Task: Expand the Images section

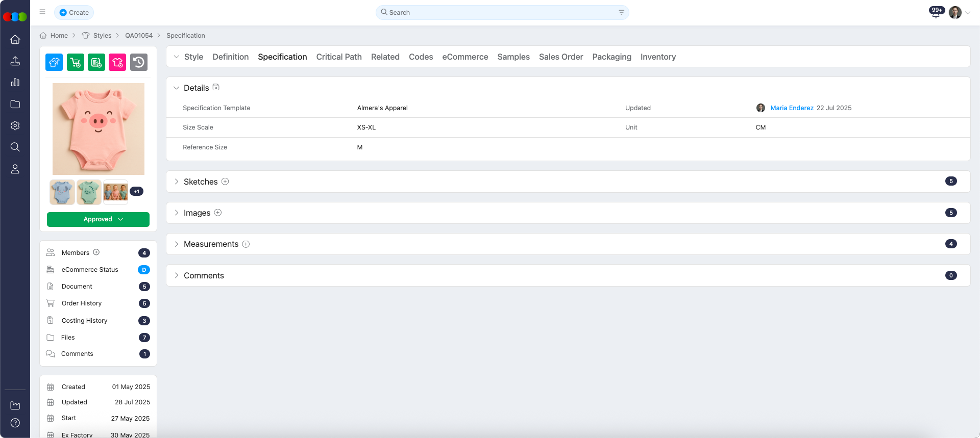Action: 177,213
